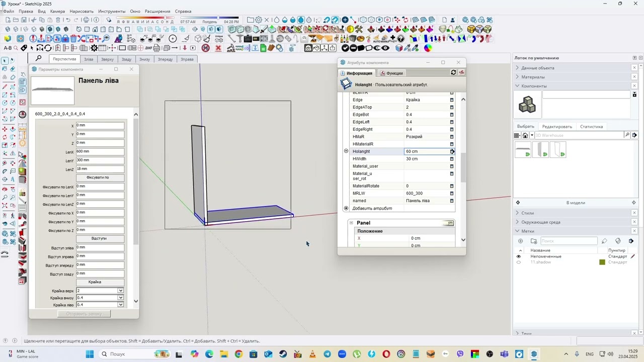This screenshot has height=362, width=644.
Task: Click 3D Warehouse search magnifier icon
Action: [627, 135]
